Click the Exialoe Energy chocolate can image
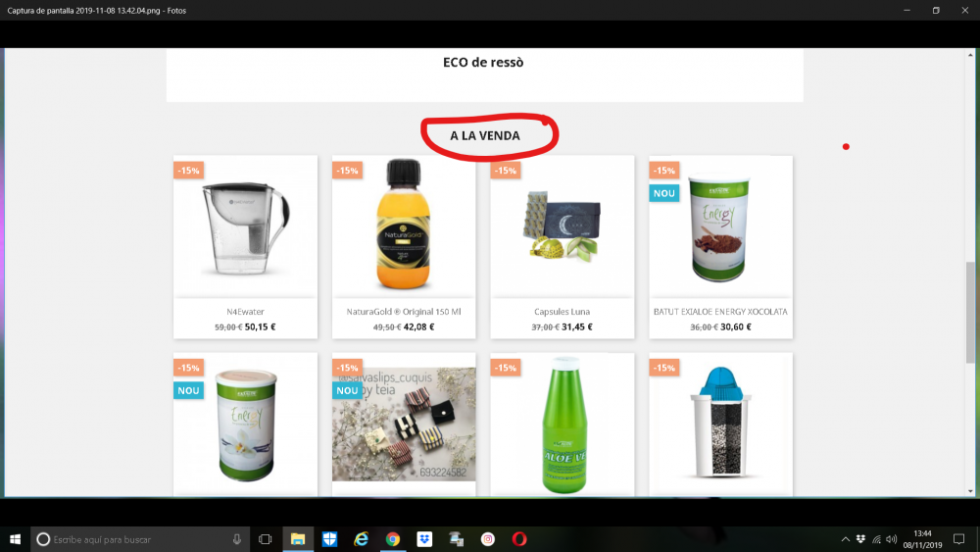Screen dimensions: 980x552 (x=720, y=228)
